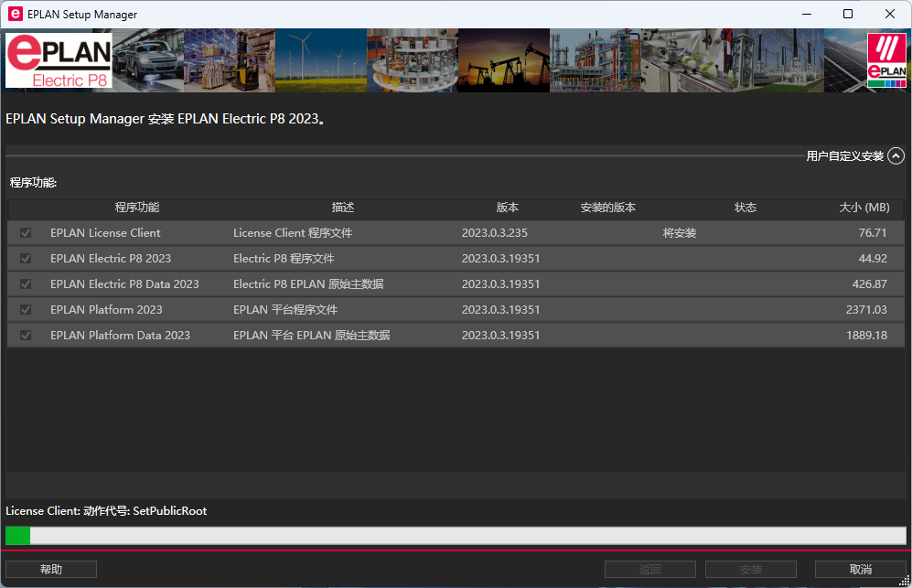Click size value 44.92

tap(873, 258)
